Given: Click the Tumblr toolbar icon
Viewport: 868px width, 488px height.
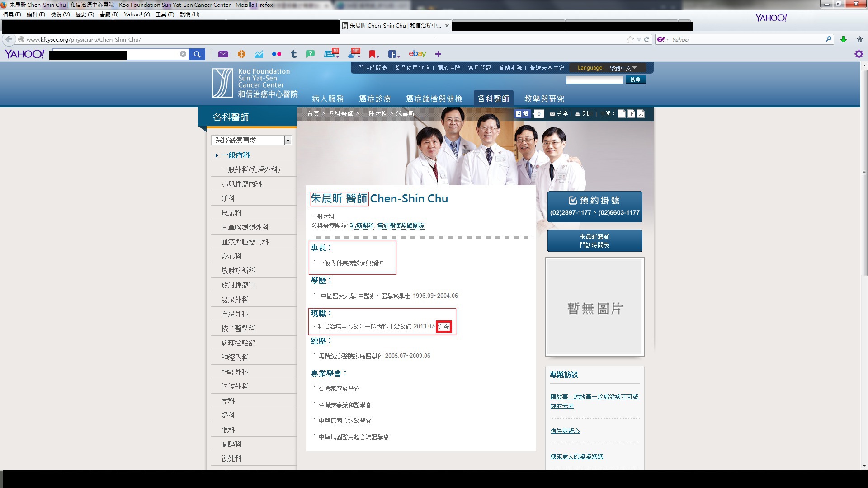Looking at the screenshot, I should point(294,54).
